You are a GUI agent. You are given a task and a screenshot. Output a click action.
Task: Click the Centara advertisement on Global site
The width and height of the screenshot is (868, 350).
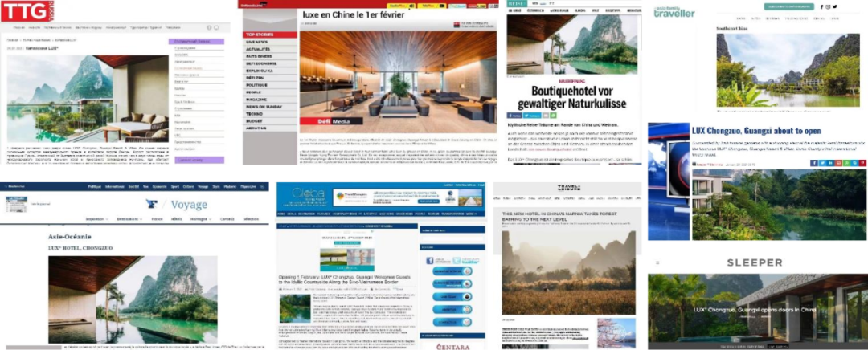(x=452, y=348)
